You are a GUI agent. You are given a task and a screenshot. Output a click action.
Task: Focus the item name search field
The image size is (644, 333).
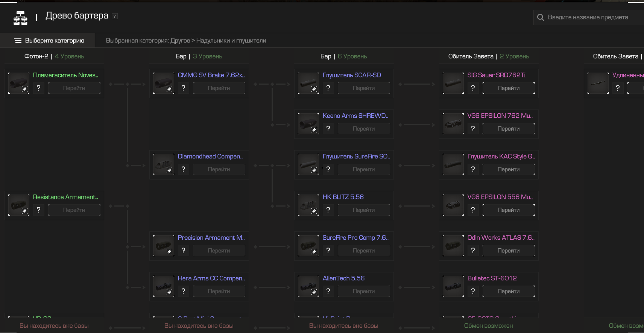[589, 17]
